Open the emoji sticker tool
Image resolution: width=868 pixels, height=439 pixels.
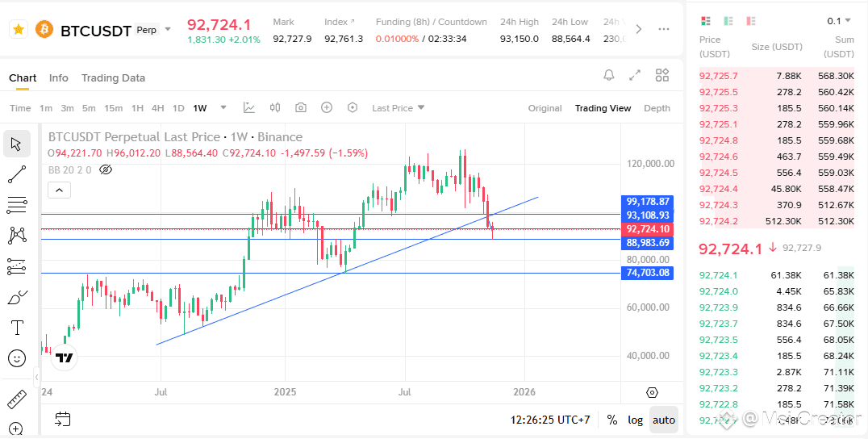17,359
